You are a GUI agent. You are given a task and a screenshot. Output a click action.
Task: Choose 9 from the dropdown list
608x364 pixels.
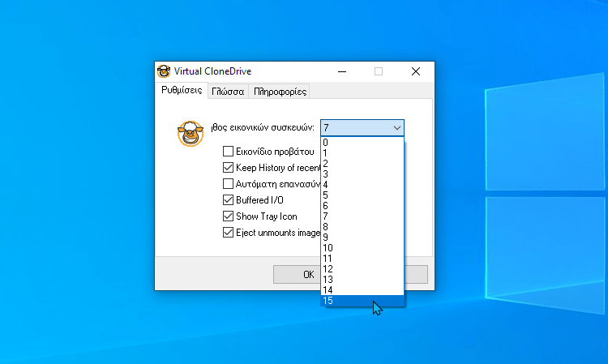click(362, 238)
